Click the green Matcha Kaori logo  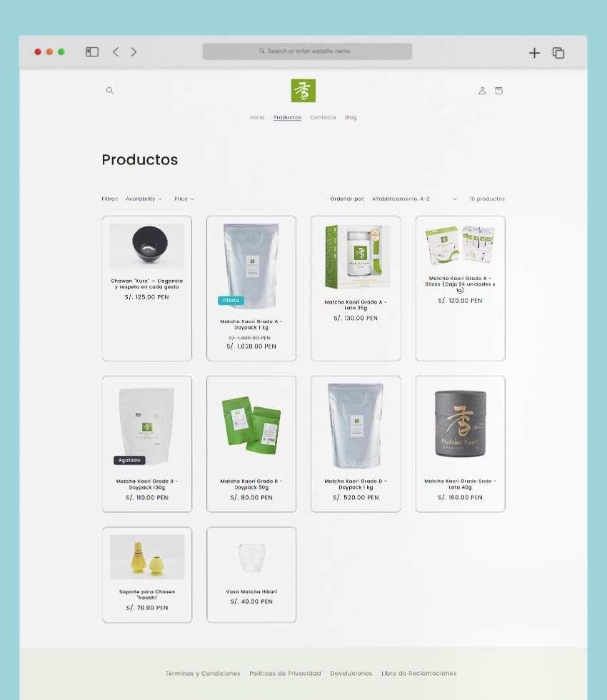point(303,91)
